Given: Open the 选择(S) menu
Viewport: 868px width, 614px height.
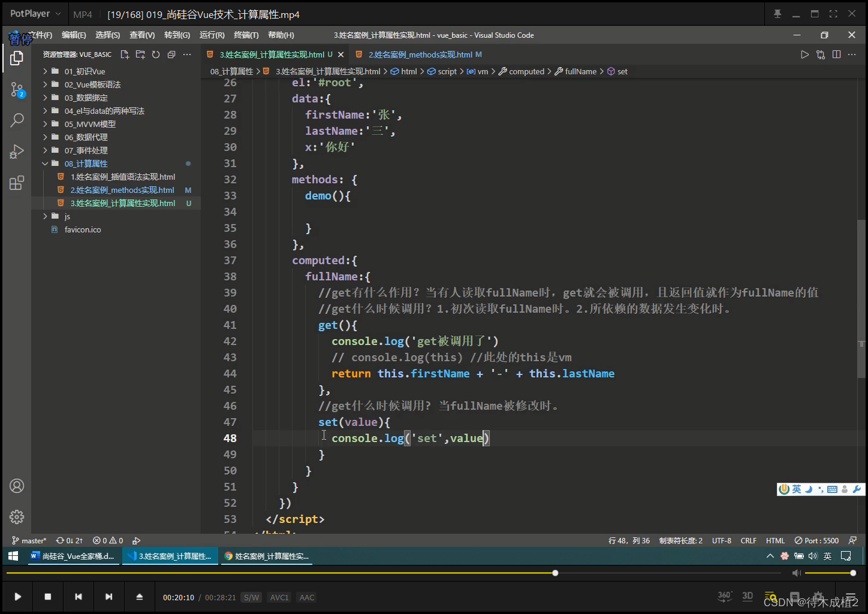Looking at the screenshot, I should coord(108,35).
